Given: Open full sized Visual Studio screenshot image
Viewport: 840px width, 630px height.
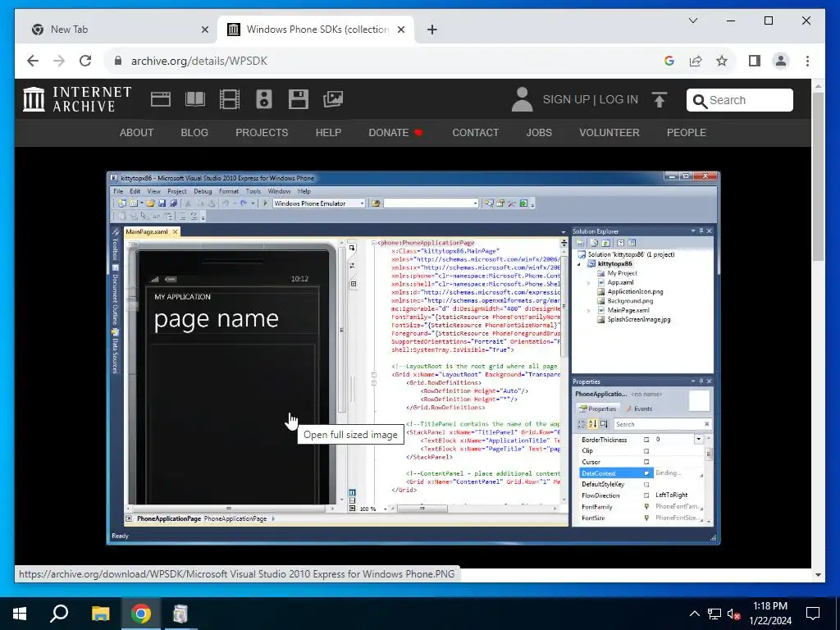Looking at the screenshot, I should point(413,358).
